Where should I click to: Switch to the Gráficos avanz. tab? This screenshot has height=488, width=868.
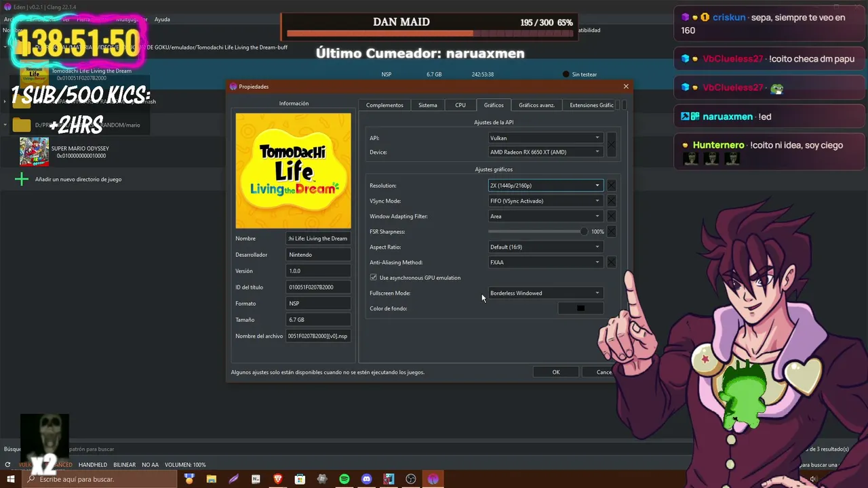pyautogui.click(x=536, y=105)
